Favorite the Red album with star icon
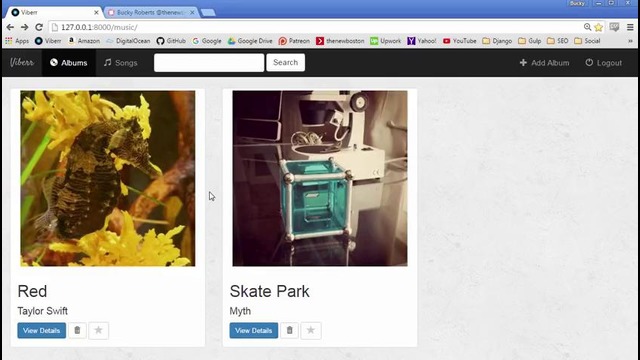The height and width of the screenshot is (360, 640). click(x=98, y=330)
